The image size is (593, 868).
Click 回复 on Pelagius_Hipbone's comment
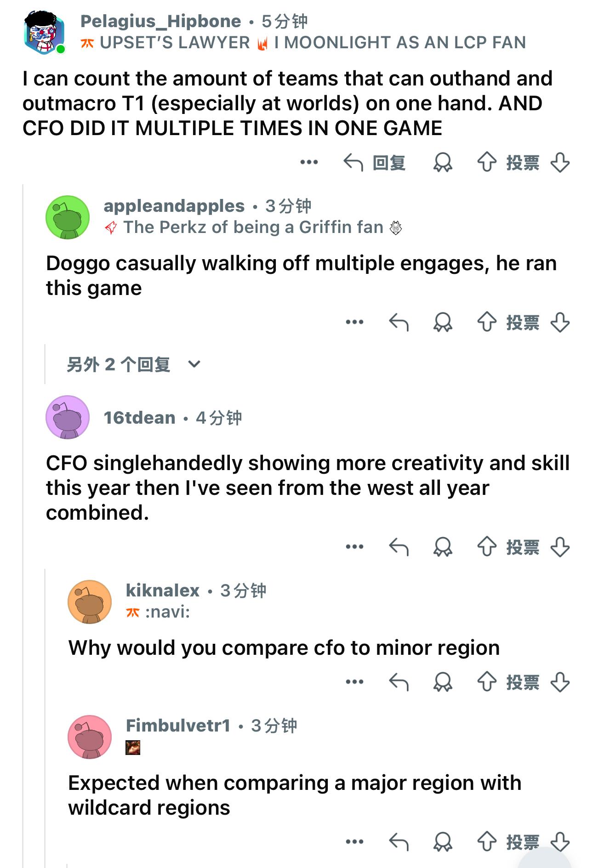[375, 162]
